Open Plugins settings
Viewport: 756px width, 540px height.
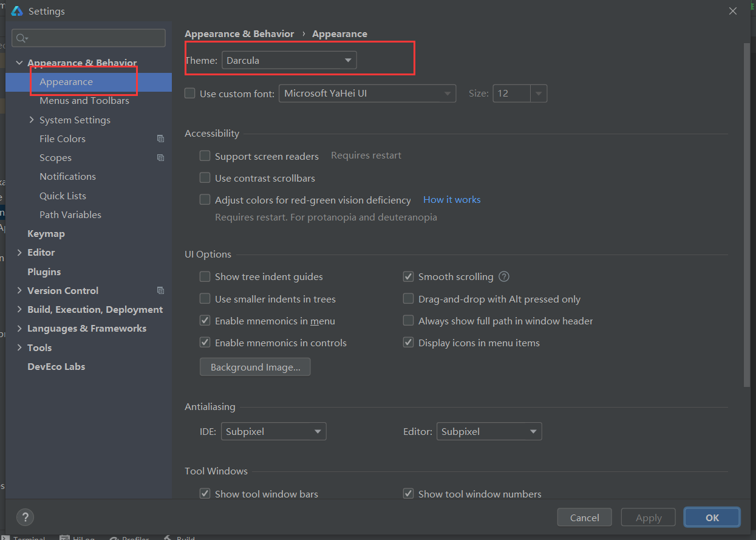pos(44,272)
